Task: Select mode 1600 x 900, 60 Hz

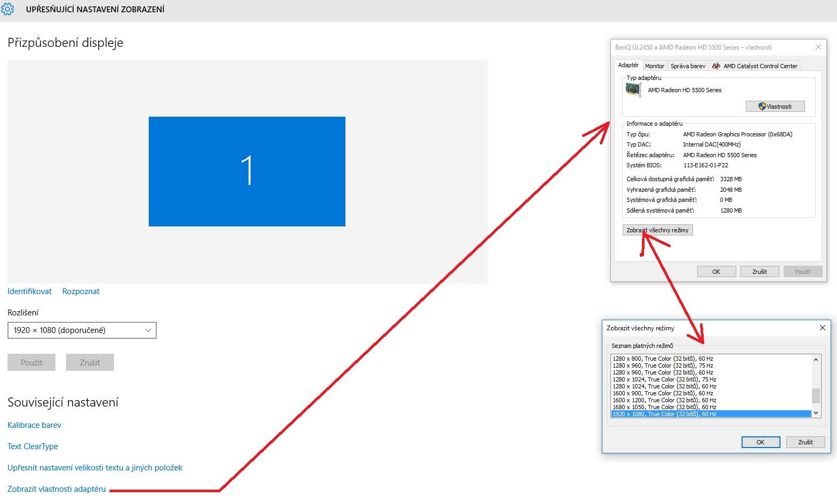Action: (711, 393)
